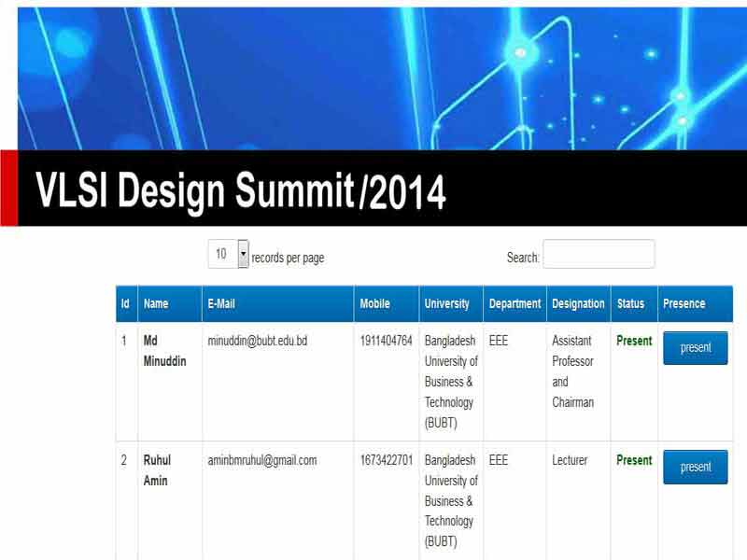Click Present status in Md Minuddin row
The image size is (747, 560).
coord(634,341)
